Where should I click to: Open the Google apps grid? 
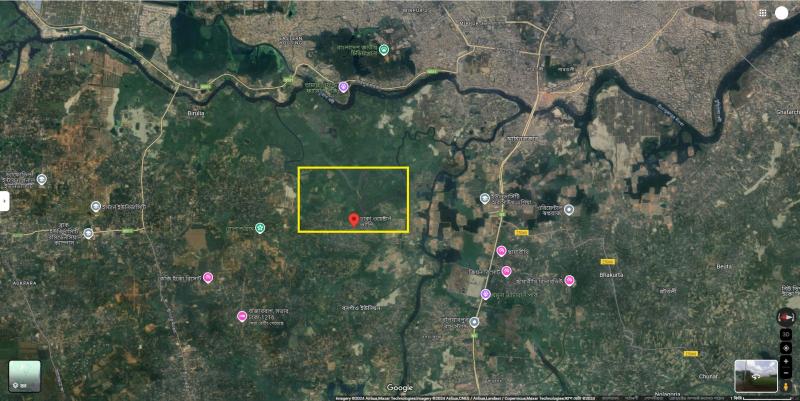tap(762, 13)
